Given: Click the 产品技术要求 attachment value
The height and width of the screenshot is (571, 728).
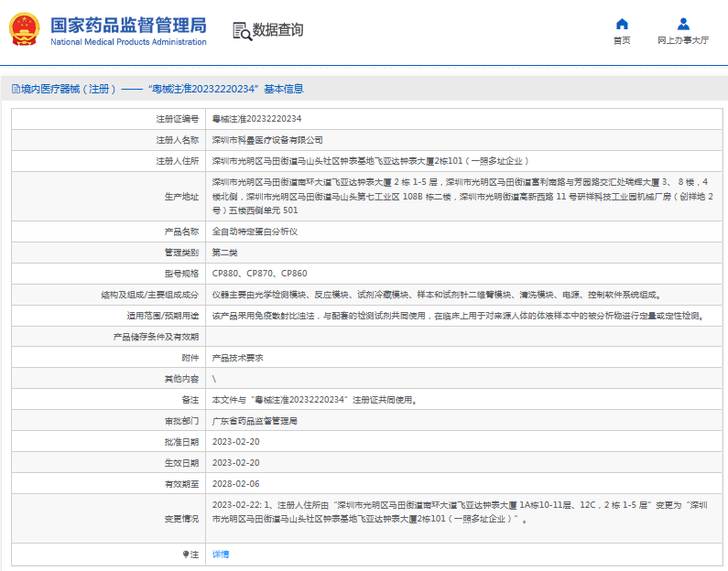Looking at the screenshot, I should [238, 358].
